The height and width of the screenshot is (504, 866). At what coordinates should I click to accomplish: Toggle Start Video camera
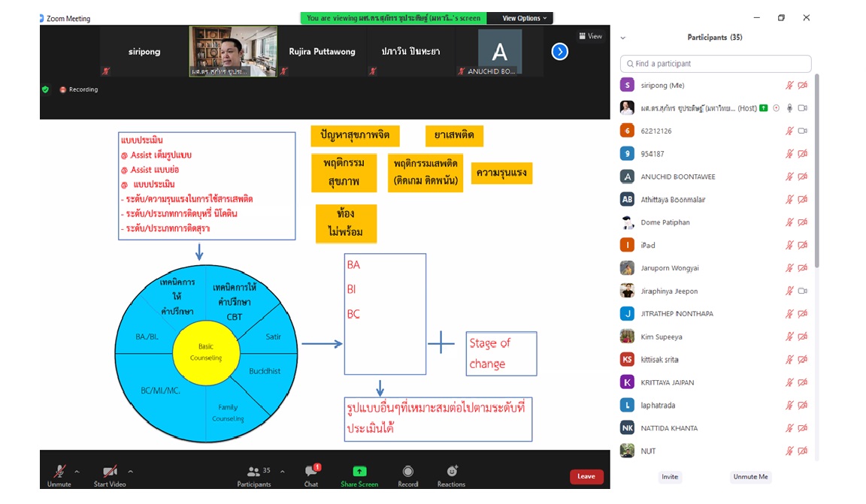coord(110,472)
